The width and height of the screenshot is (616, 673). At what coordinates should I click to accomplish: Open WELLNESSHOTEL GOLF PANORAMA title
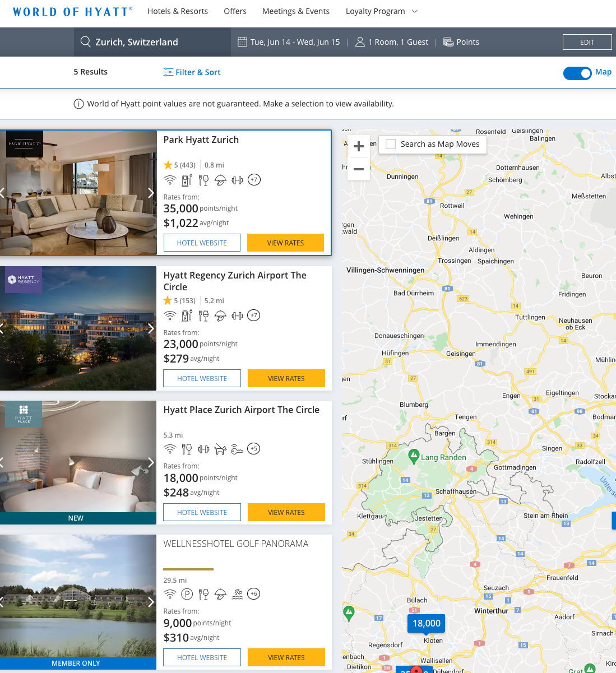[236, 544]
